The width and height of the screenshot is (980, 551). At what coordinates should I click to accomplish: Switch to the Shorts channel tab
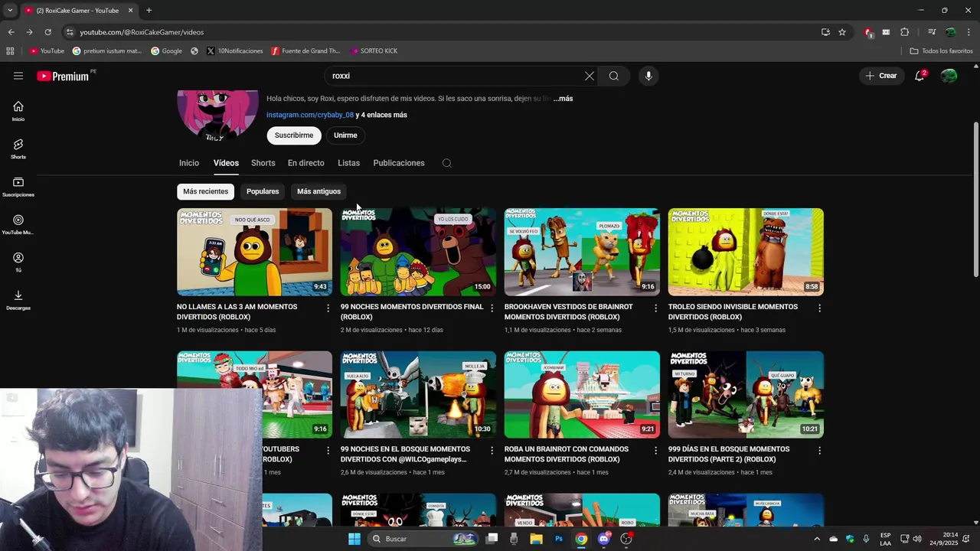(263, 163)
